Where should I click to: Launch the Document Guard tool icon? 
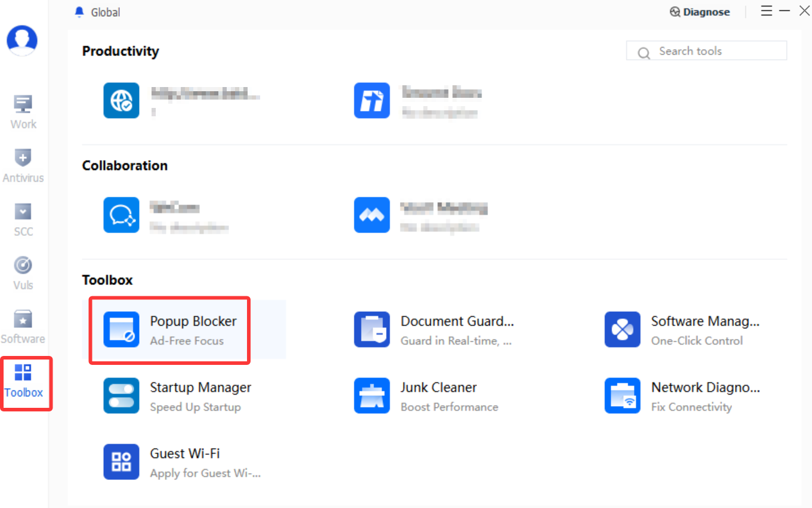pyautogui.click(x=372, y=329)
